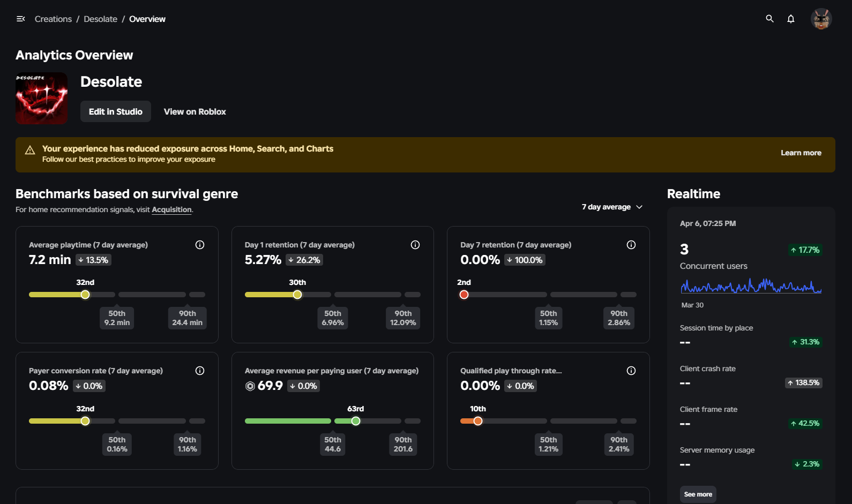Expand the 7 day average dropdown
Image resolution: width=852 pixels, height=504 pixels.
coord(612,207)
